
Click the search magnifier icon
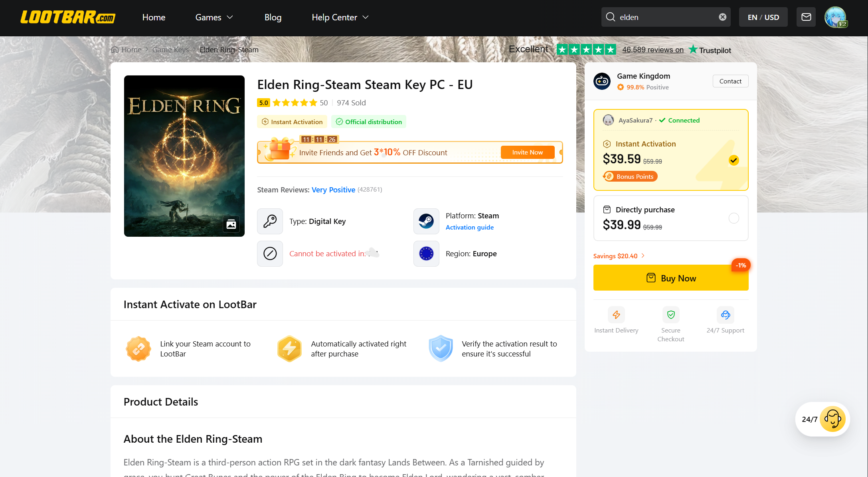coord(610,17)
